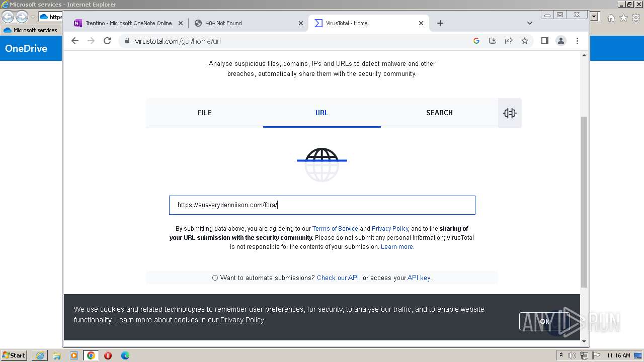View site info via the padlock icon

point(127,41)
